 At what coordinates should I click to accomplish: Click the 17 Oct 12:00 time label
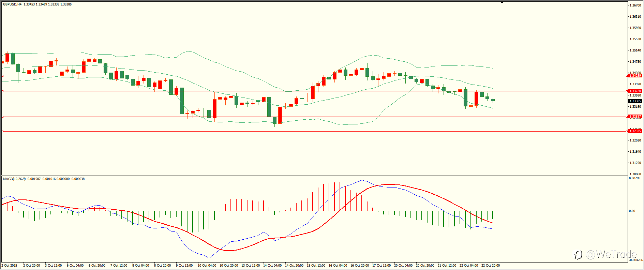[x=381, y=266]
